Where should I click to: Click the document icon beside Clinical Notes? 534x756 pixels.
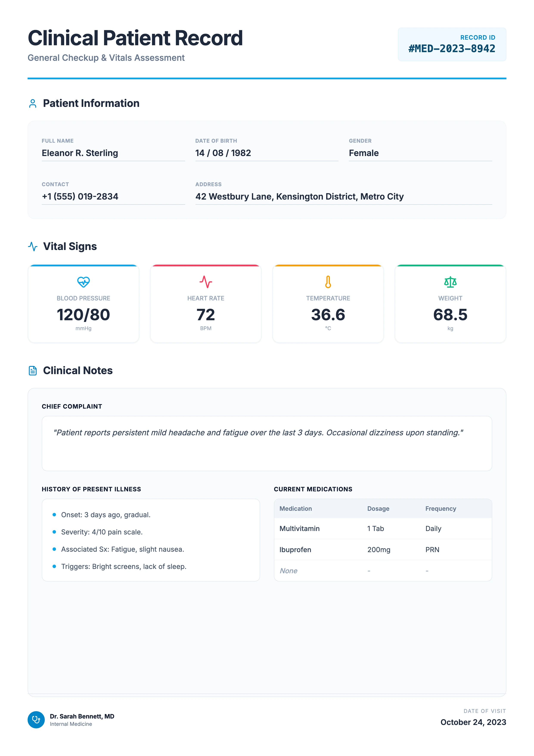tap(33, 370)
